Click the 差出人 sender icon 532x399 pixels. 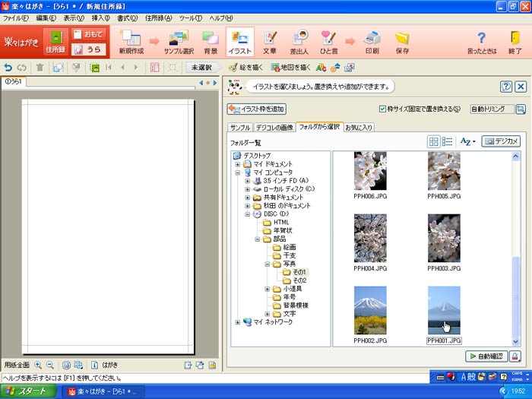tap(300, 41)
